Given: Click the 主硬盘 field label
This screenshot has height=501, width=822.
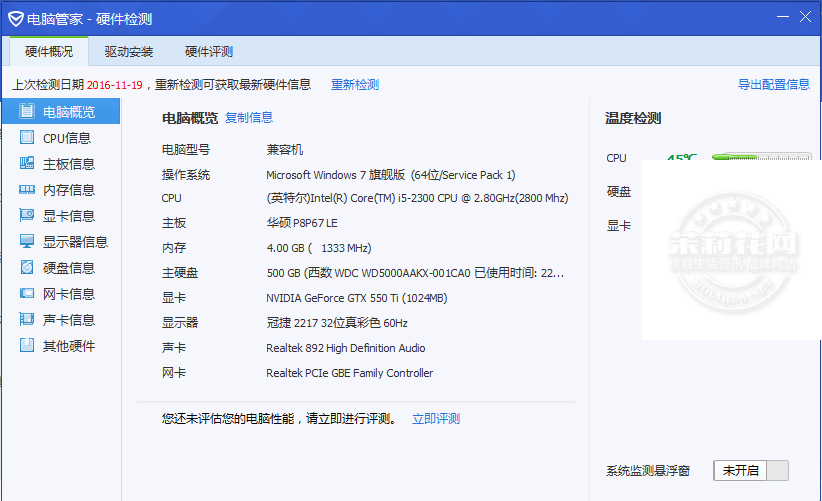Looking at the screenshot, I should coord(180,273).
